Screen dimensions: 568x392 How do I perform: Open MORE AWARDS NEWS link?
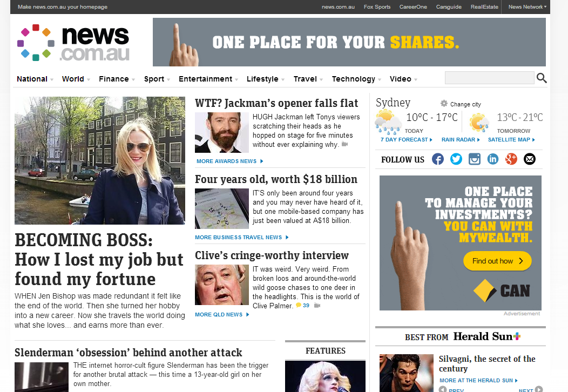point(229,161)
